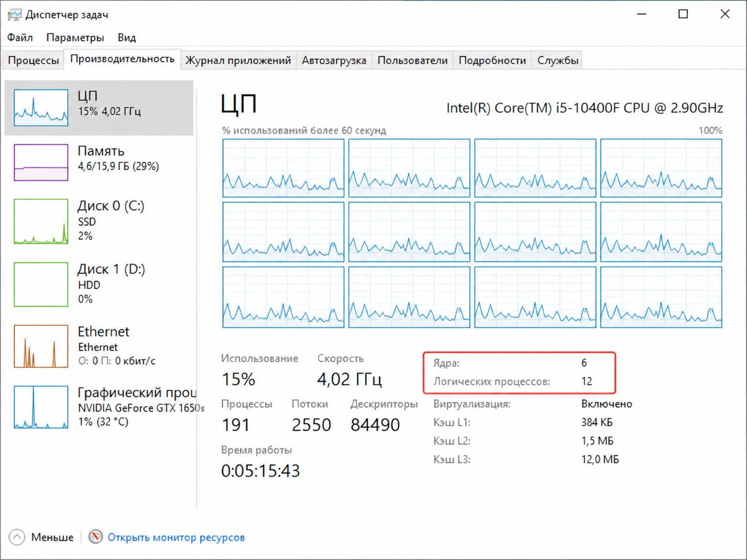Click the Меньше button label
The height and width of the screenshot is (560, 747).
point(52,537)
